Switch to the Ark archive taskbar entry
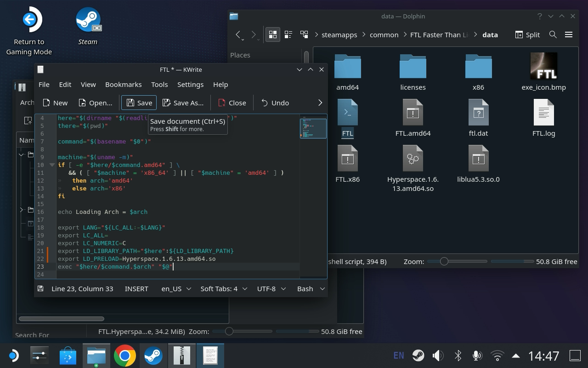 182,356
